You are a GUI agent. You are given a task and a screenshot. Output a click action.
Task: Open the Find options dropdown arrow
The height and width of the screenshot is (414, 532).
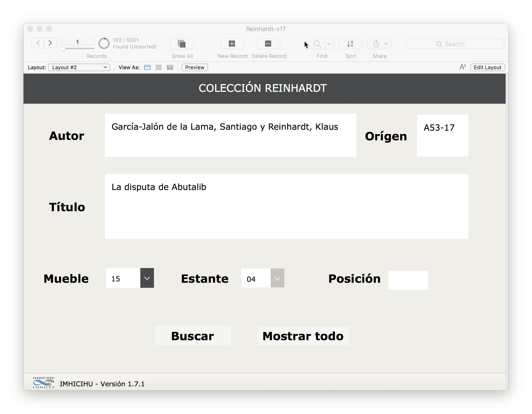point(329,44)
